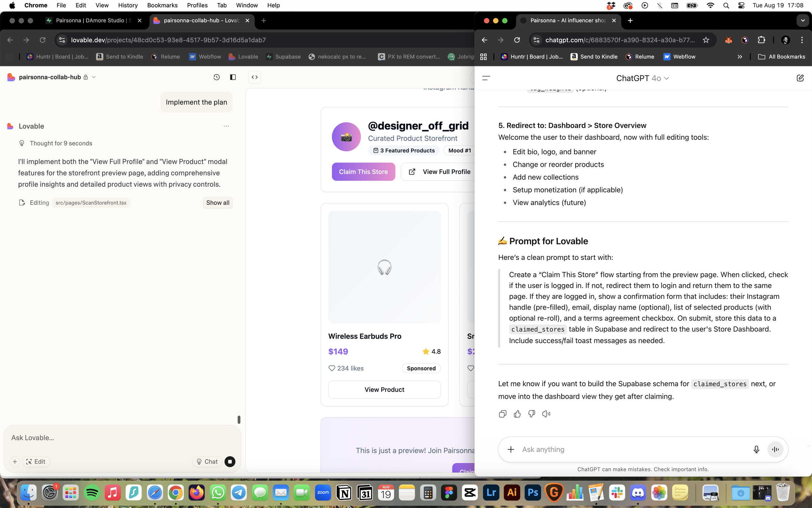Toggle Lovable sidebar panel layout icon
Viewport: 812px width, 508px height.
click(233, 77)
